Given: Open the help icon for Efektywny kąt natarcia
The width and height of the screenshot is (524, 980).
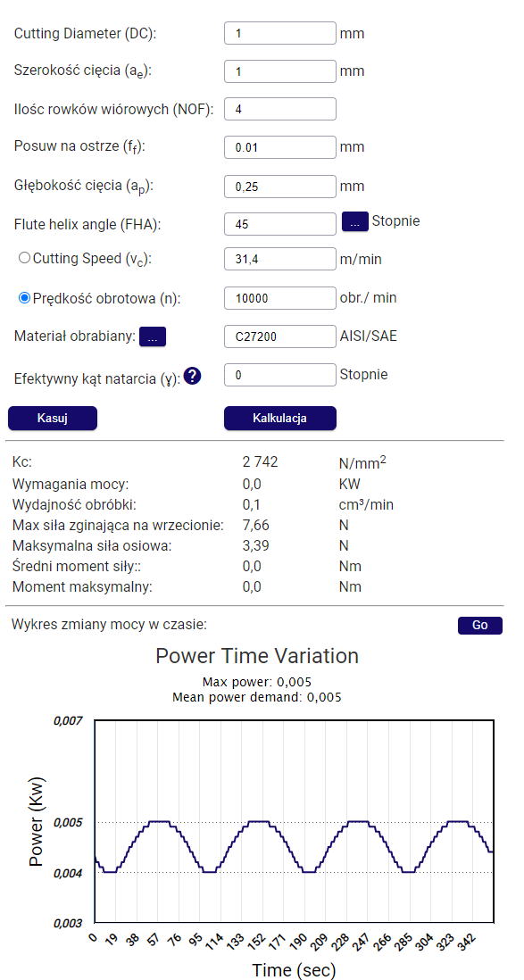Looking at the screenshot, I should point(193,377).
